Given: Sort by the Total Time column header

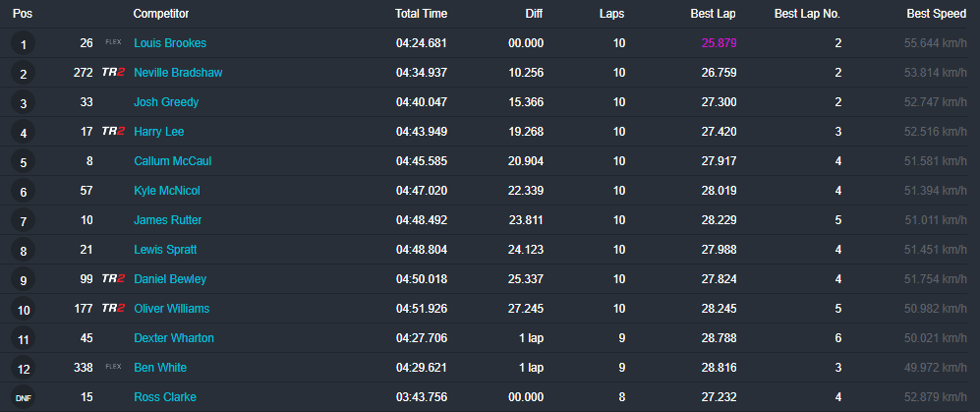Looking at the screenshot, I should (421, 14).
